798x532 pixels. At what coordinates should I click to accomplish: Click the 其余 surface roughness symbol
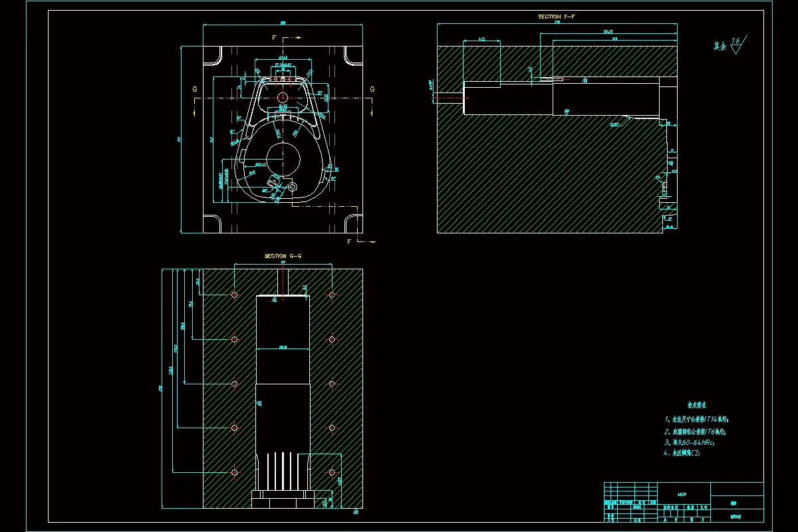(x=730, y=45)
